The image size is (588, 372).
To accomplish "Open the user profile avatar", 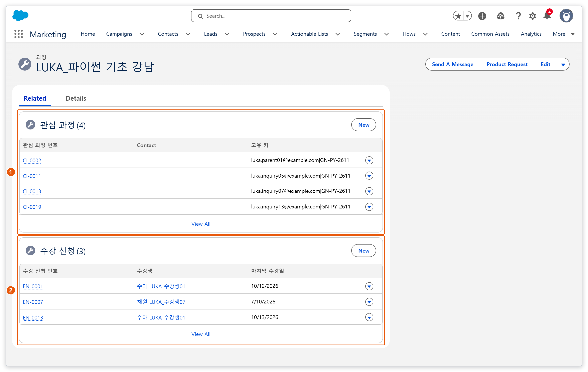I will (566, 16).
